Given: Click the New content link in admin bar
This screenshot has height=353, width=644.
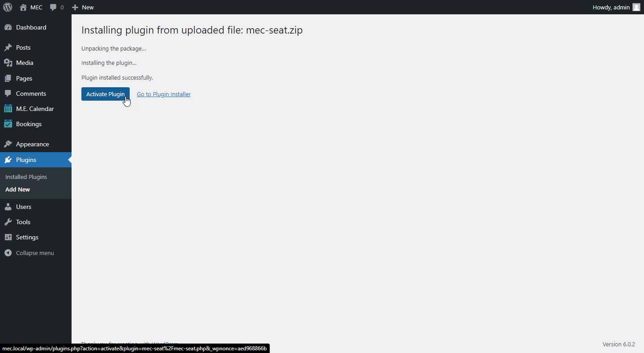Looking at the screenshot, I should 88,7.
